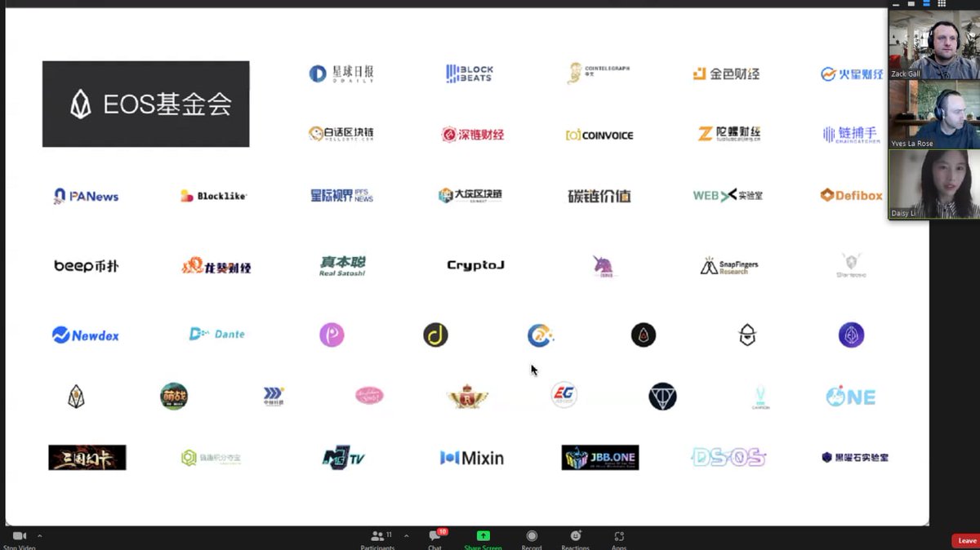Click the 大庆区块链 logo
The width and height of the screenshot is (980, 550).
click(x=470, y=196)
